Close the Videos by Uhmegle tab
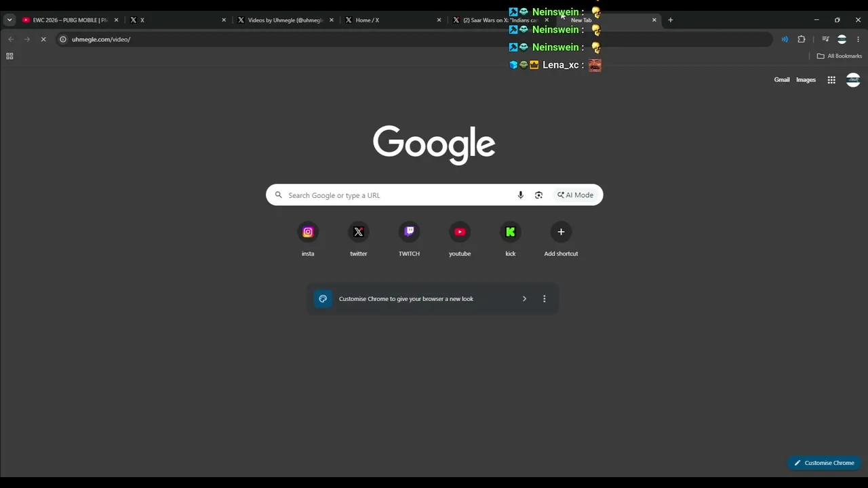The image size is (868, 488). click(x=331, y=20)
